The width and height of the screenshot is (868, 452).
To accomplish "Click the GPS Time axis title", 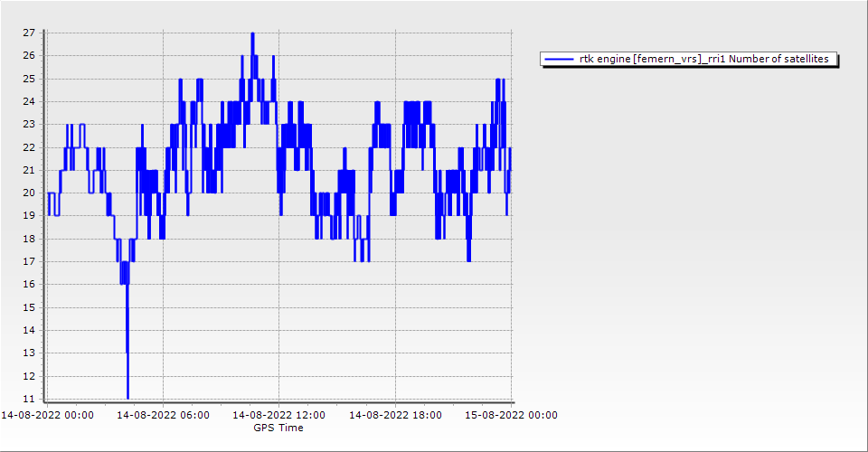I will click(x=278, y=428).
